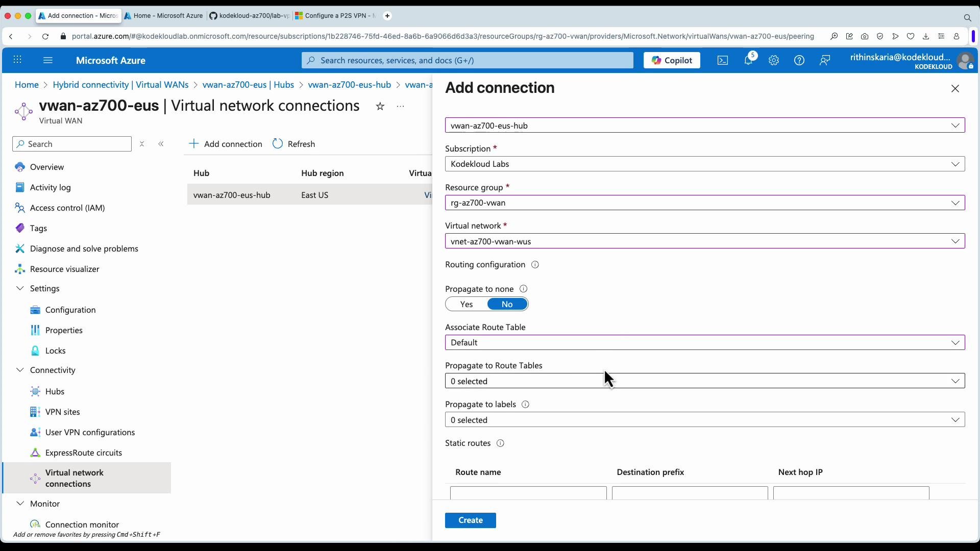
Task: Favorite this page with the star icon
Action: tap(380, 106)
